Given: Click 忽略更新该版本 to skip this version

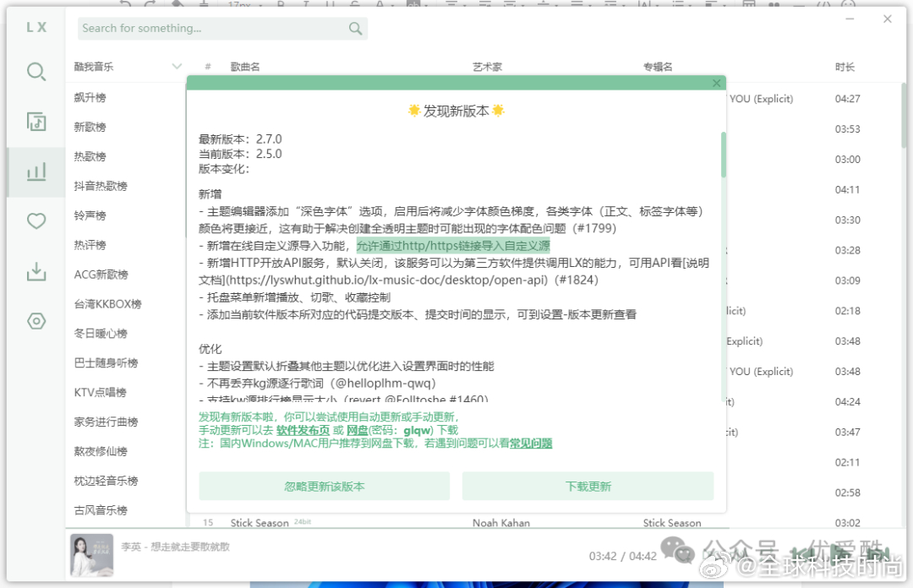Looking at the screenshot, I should [325, 486].
